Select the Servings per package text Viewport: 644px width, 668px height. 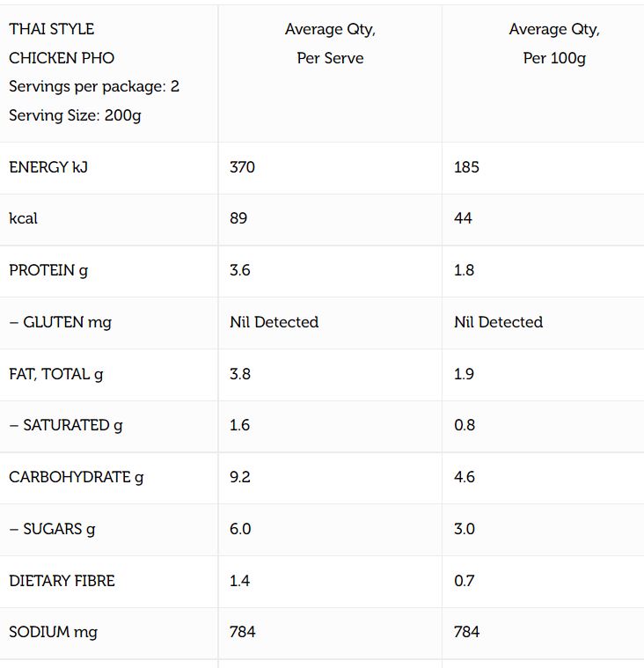click(x=94, y=86)
